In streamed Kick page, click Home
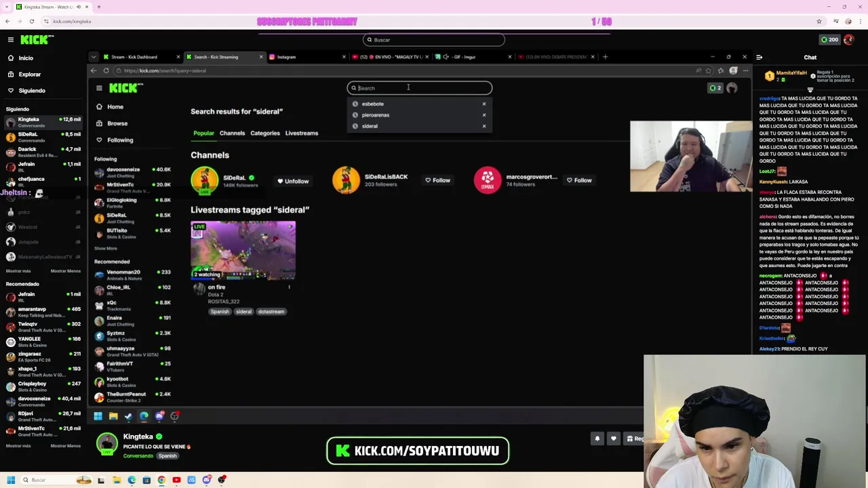This screenshot has height=488, width=868. [x=115, y=107]
